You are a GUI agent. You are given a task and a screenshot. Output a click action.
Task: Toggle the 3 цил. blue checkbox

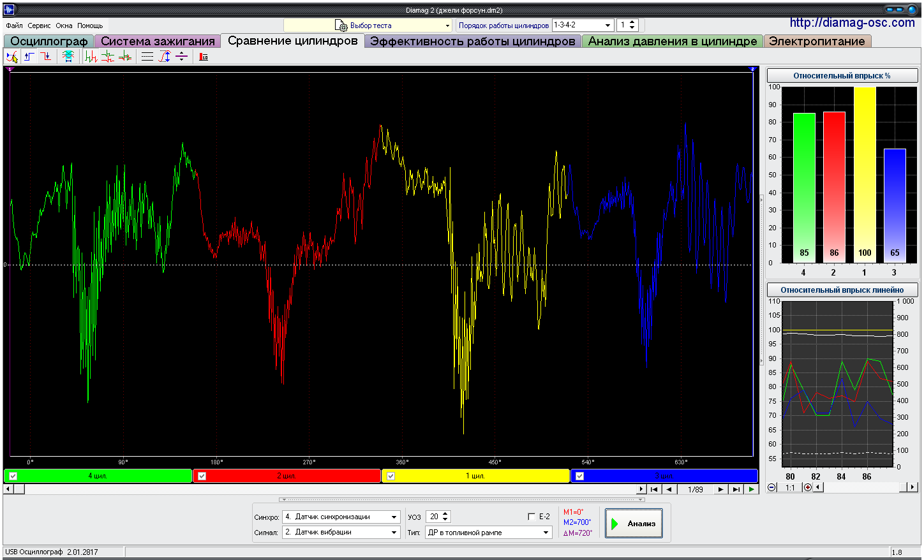(x=579, y=476)
